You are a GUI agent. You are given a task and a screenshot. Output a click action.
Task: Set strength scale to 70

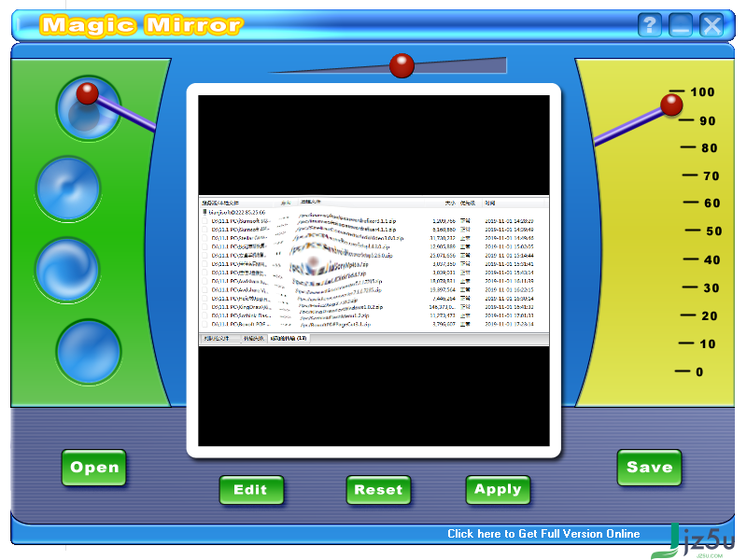[701, 175]
